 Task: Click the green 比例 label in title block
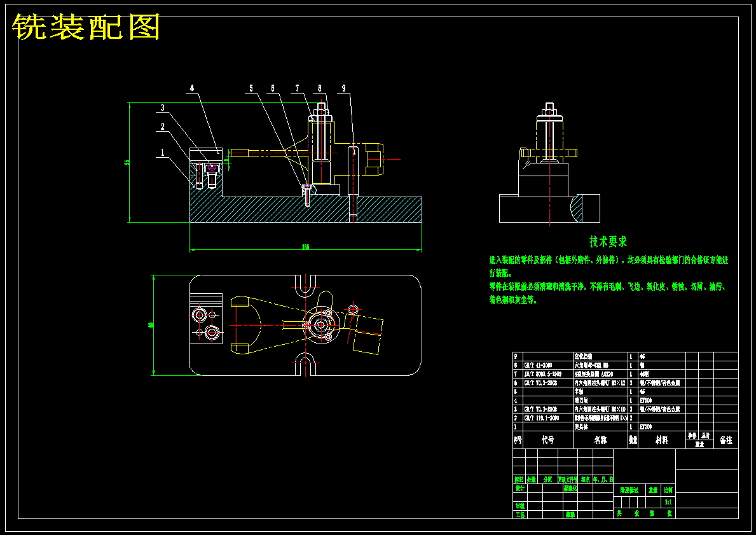click(669, 490)
